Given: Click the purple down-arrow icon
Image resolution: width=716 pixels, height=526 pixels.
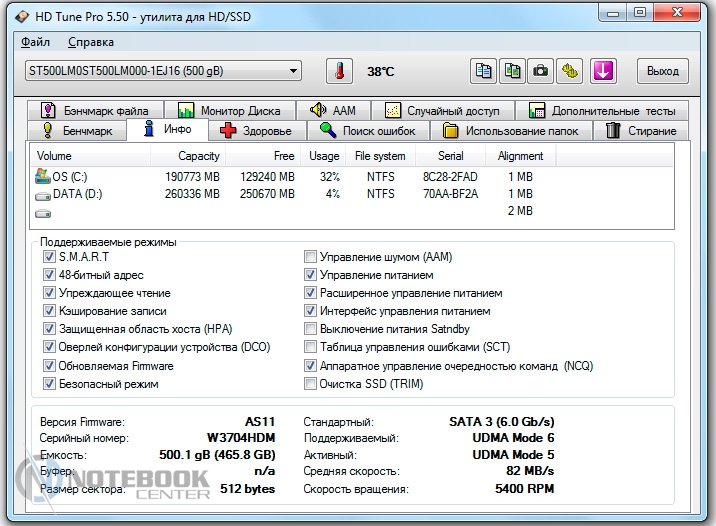Looking at the screenshot, I should click(x=603, y=71).
